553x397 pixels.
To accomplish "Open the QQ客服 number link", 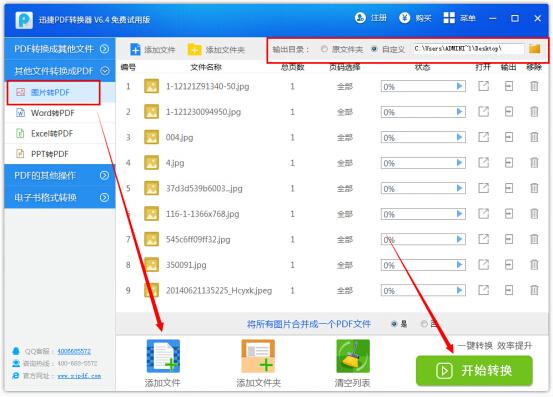I will coord(74,351).
